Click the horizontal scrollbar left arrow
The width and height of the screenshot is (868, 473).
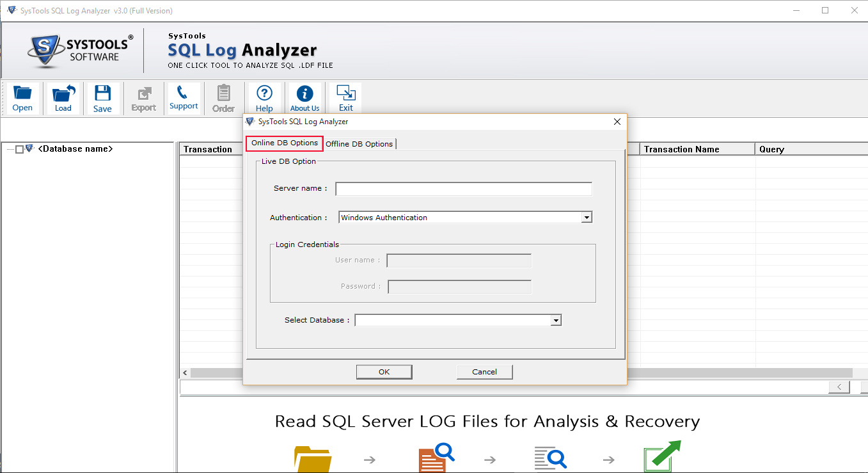[185, 373]
